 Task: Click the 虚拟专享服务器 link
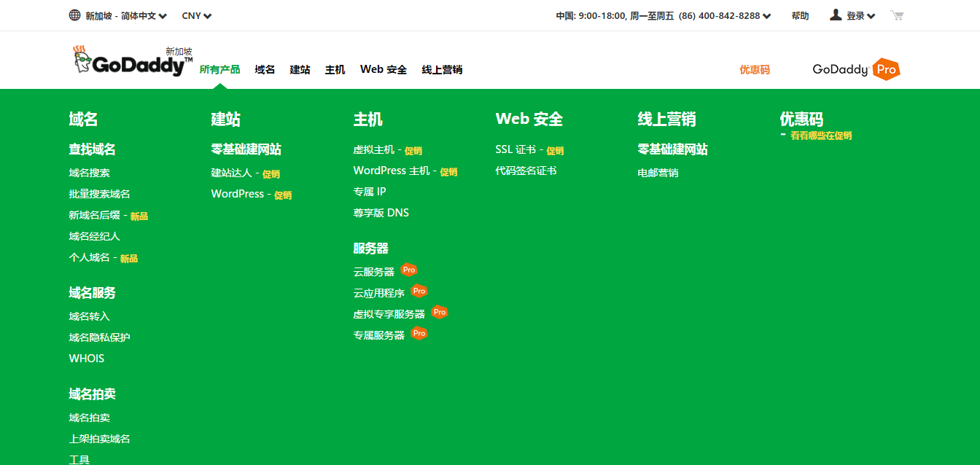click(x=389, y=314)
